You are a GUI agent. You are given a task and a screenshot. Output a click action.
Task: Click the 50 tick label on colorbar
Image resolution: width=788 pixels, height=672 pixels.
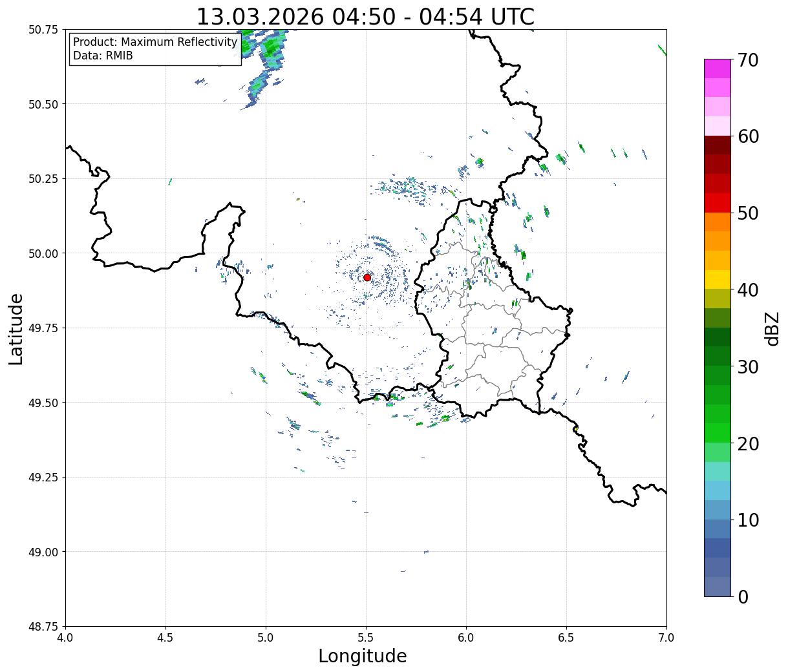coord(748,213)
